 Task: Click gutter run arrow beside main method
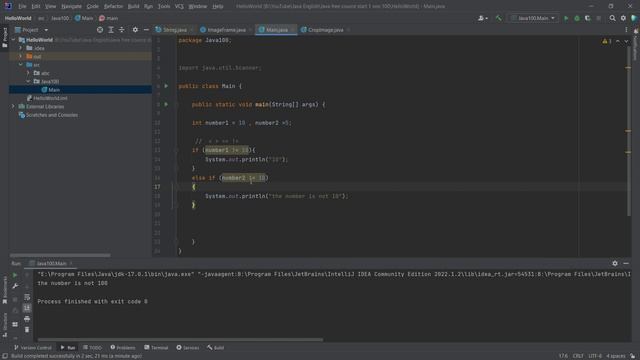pos(166,104)
